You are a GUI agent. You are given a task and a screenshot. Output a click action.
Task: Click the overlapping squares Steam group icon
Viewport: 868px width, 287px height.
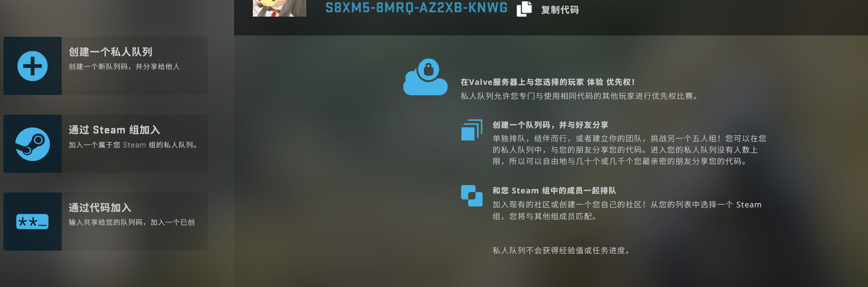click(472, 196)
